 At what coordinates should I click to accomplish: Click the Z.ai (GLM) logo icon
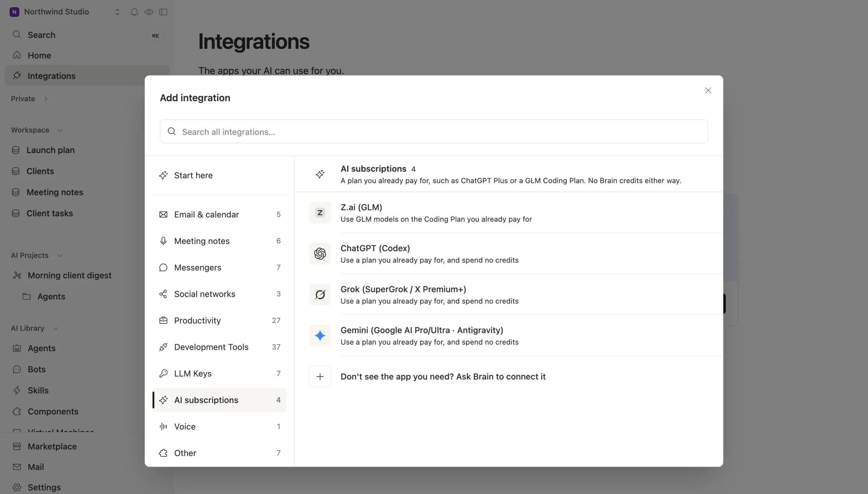[x=320, y=213]
